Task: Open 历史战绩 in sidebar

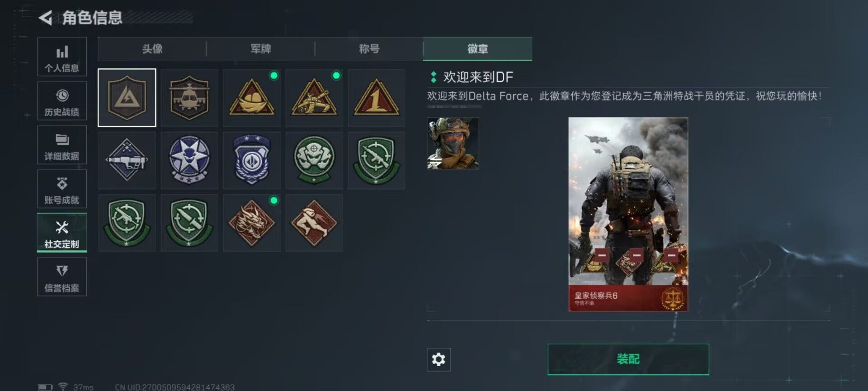Action: [x=62, y=101]
